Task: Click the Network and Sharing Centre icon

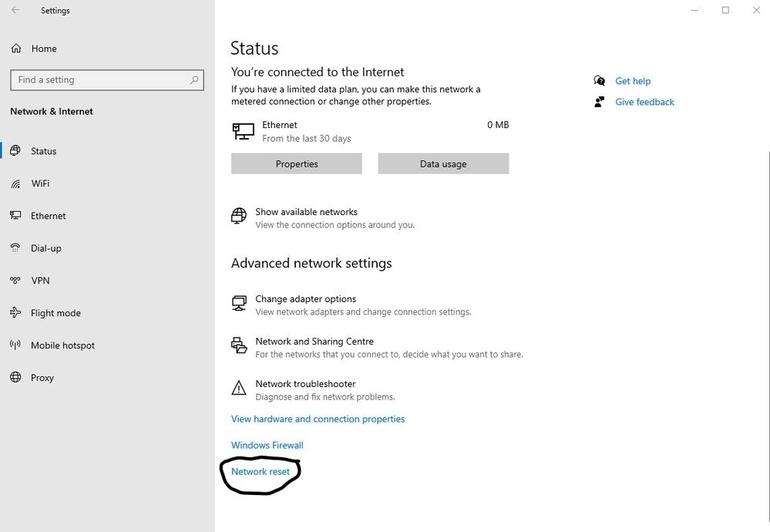Action: point(239,346)
